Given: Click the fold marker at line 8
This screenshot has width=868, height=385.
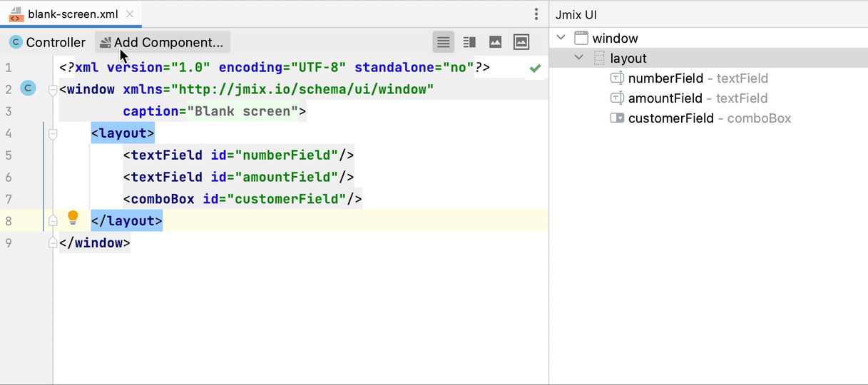Looking at the screenshot, I should (x=53, y=221).
